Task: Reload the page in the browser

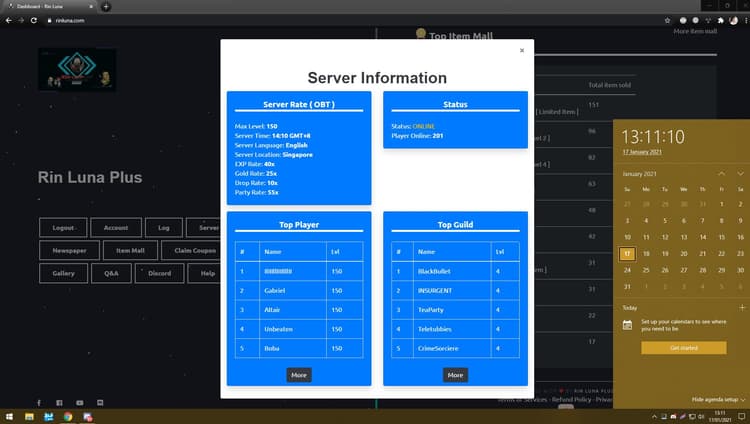Action: pyautogui.click(x=35, y=21)
